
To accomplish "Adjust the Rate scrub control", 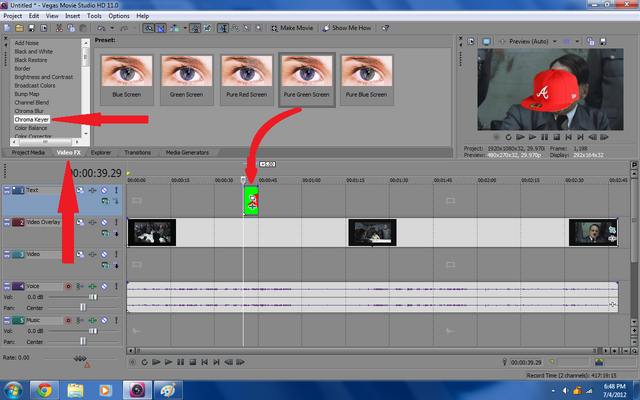I will tap(80, 358).
